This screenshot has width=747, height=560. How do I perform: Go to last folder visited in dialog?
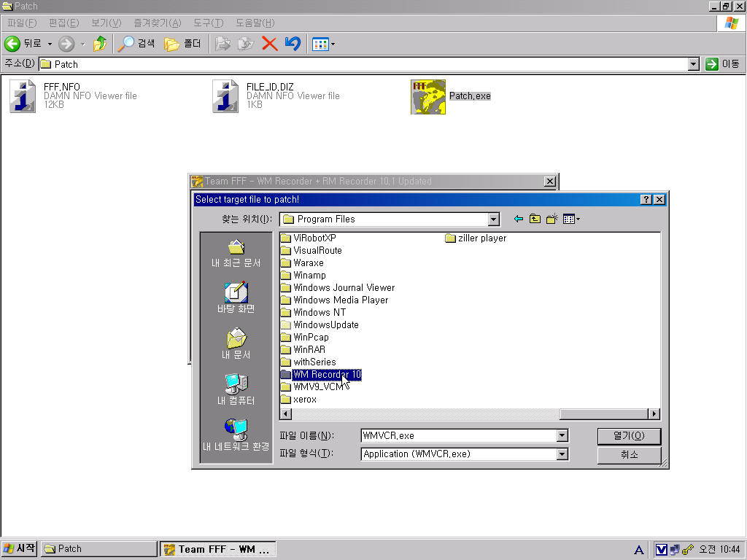click(x=519, y=219)
